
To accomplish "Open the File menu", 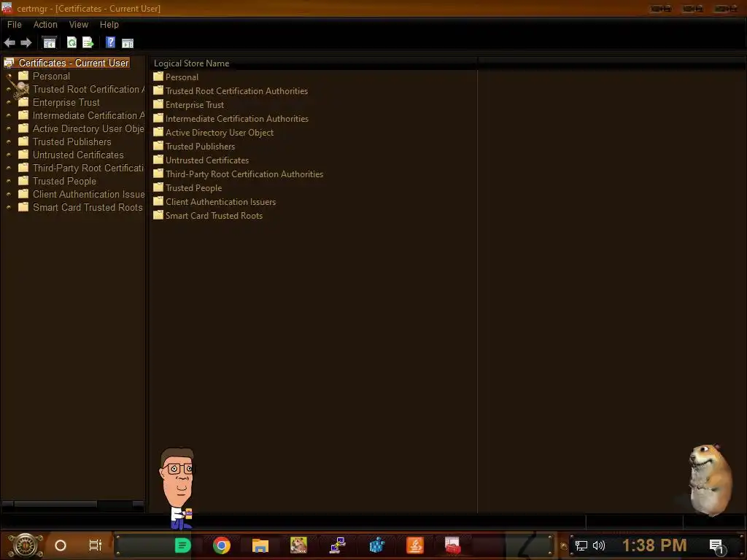I will coord(15,25).
